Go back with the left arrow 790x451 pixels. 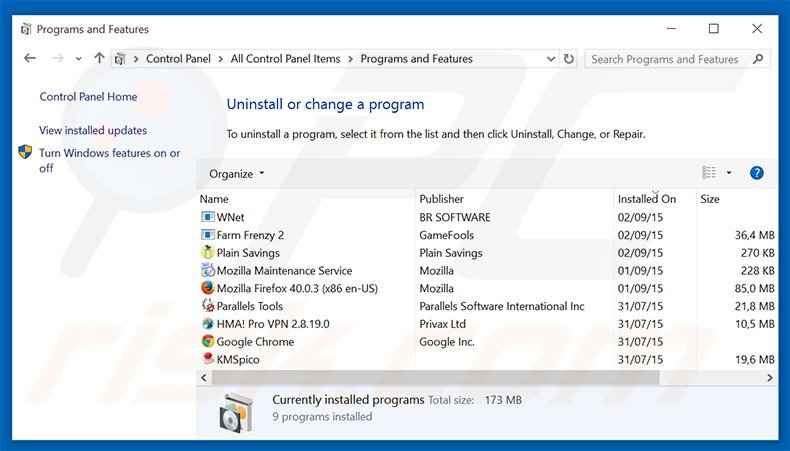(x=30, y=58)
